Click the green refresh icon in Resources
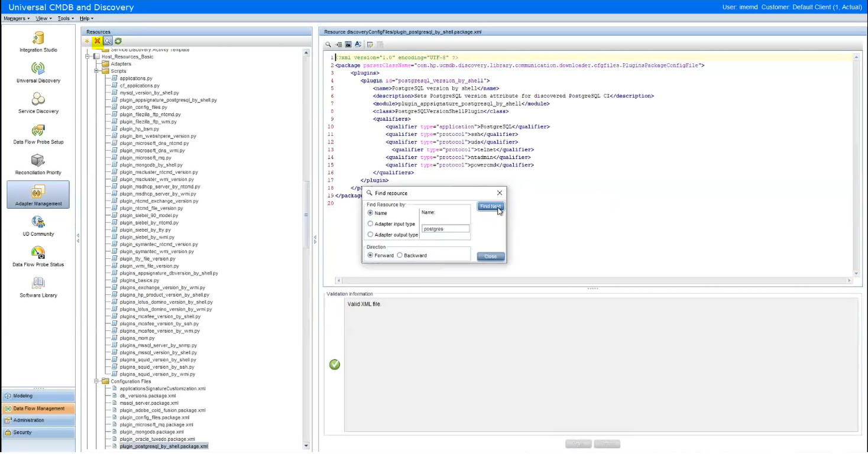The width and height of the screenshot is (868, 461). 118,41
